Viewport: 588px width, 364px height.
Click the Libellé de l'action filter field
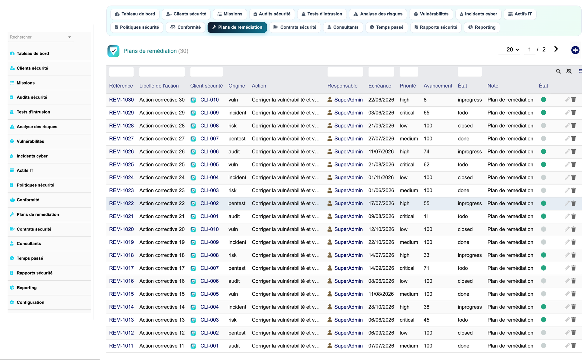[162, 72]
